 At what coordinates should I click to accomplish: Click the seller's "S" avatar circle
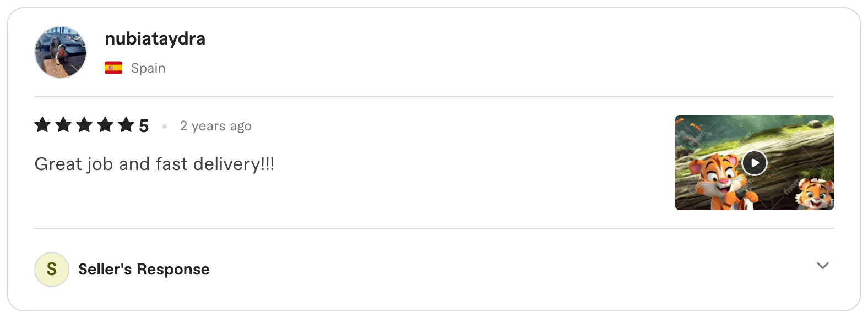pyautogui.click(x=52, y=269)
